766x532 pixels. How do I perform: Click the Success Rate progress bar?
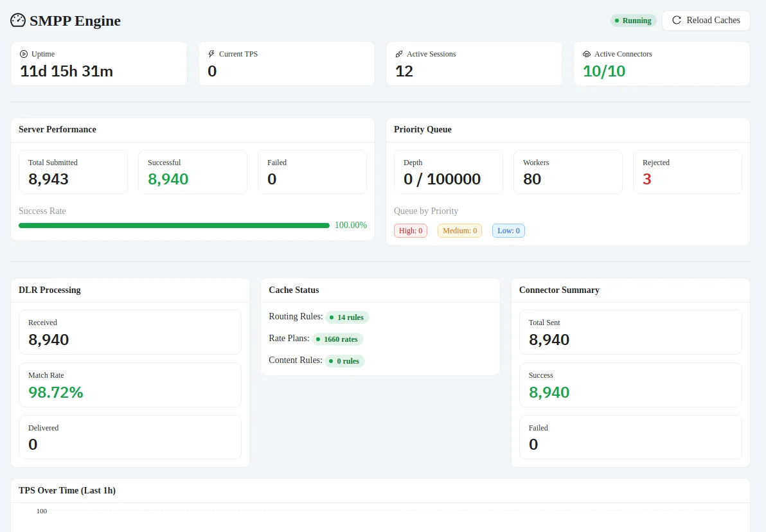coord(174,226)
